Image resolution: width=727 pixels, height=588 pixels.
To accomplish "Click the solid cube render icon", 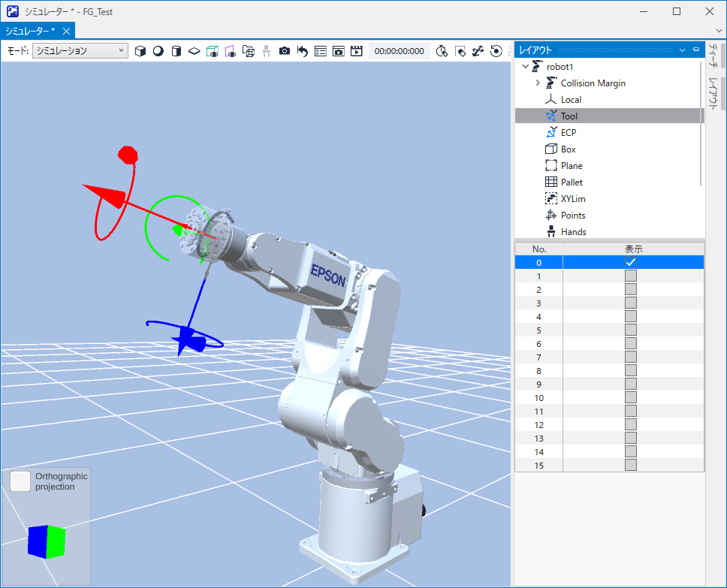I will pyautogui.click(x=140, y=51).
